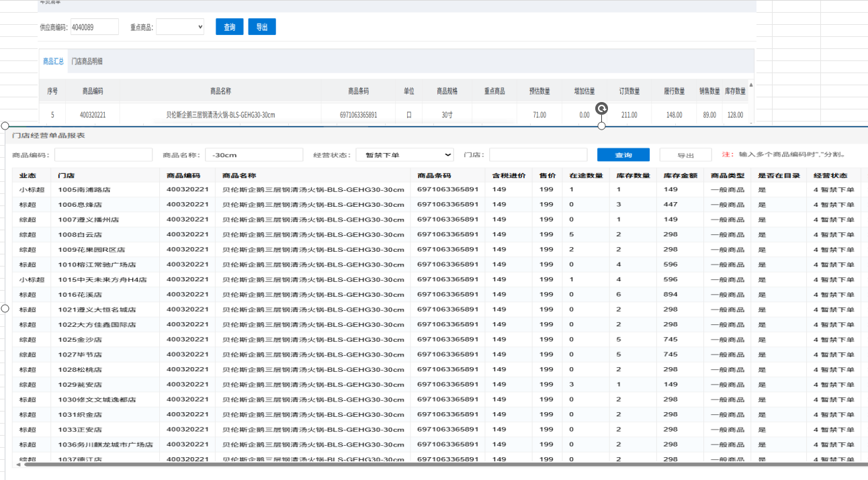Expand the 经营状态 dropdown showing 暂禁下单
This screenshot has width=868, height=480.
point(405,155)
